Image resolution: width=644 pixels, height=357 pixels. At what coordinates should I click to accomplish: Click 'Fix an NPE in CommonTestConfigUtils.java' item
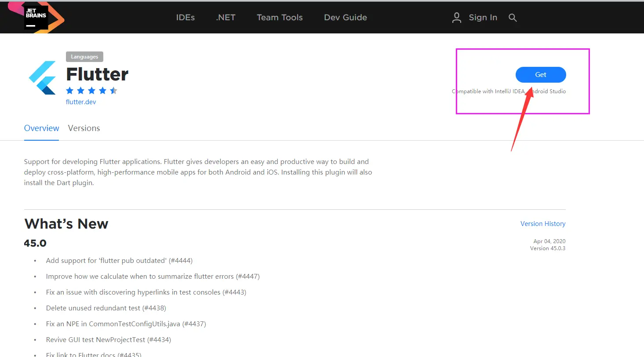click(x=126, y=324)
